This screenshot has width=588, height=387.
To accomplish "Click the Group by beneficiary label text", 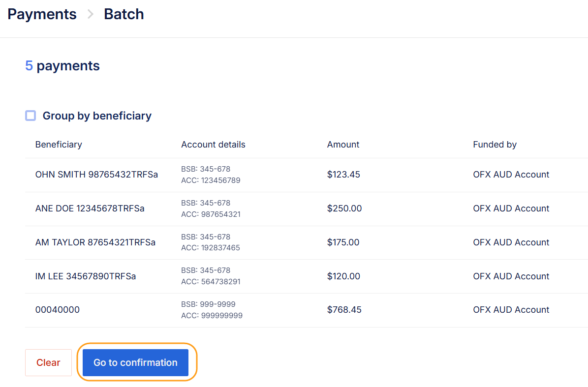I will [97, 116].
